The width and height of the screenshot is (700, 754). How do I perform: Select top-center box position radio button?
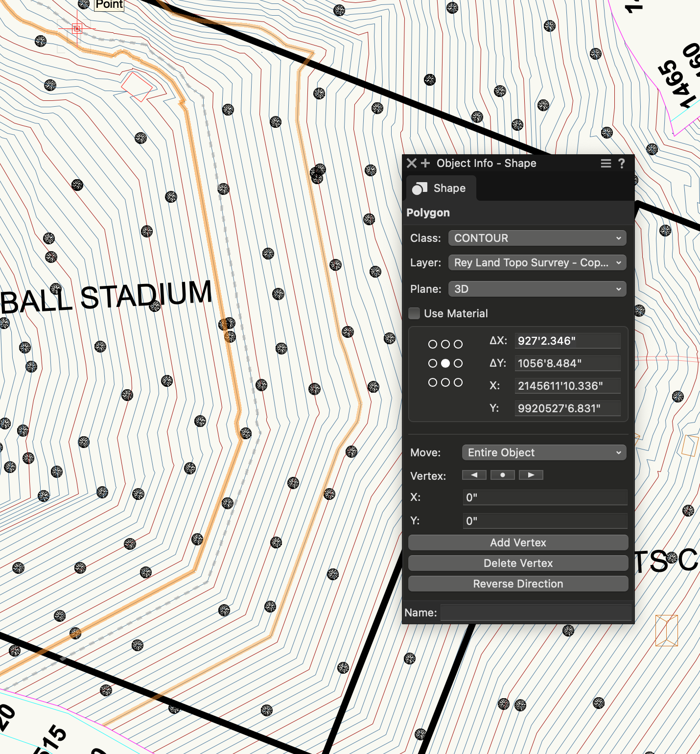pos(445,344)
